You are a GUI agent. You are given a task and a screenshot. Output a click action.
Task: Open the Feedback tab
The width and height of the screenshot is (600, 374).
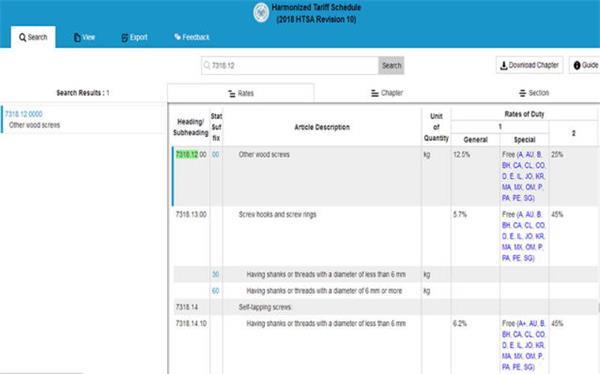[x=192, y=37]
